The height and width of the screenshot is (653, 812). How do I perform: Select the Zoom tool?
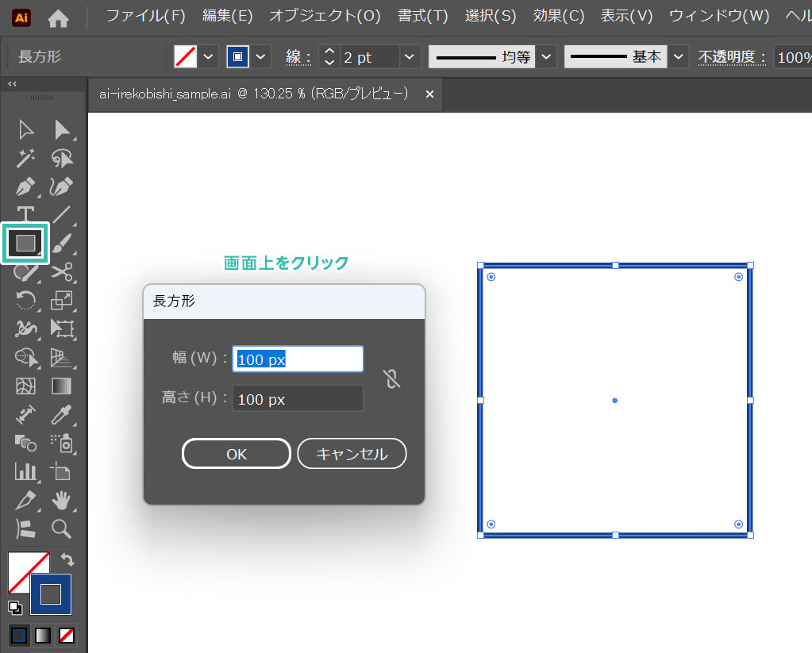(x=61, y=528)
